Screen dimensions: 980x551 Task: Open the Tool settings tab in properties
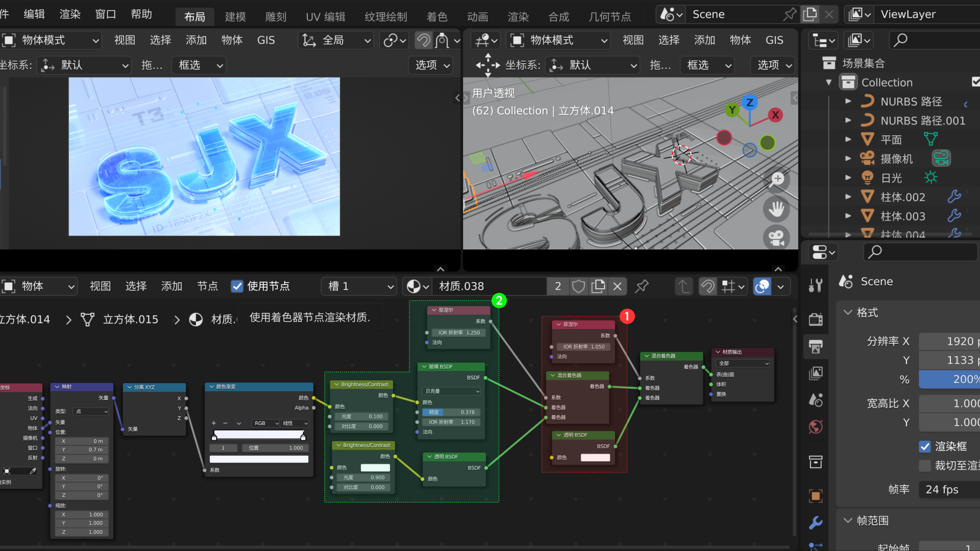[x=815, y=285]
